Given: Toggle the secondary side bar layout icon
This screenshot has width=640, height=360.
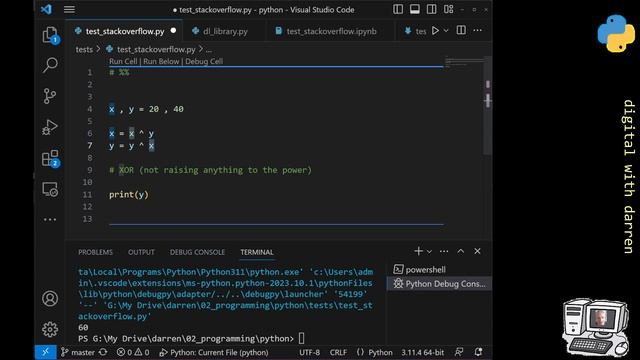Looking at the screenshot, I should (431, 9).
